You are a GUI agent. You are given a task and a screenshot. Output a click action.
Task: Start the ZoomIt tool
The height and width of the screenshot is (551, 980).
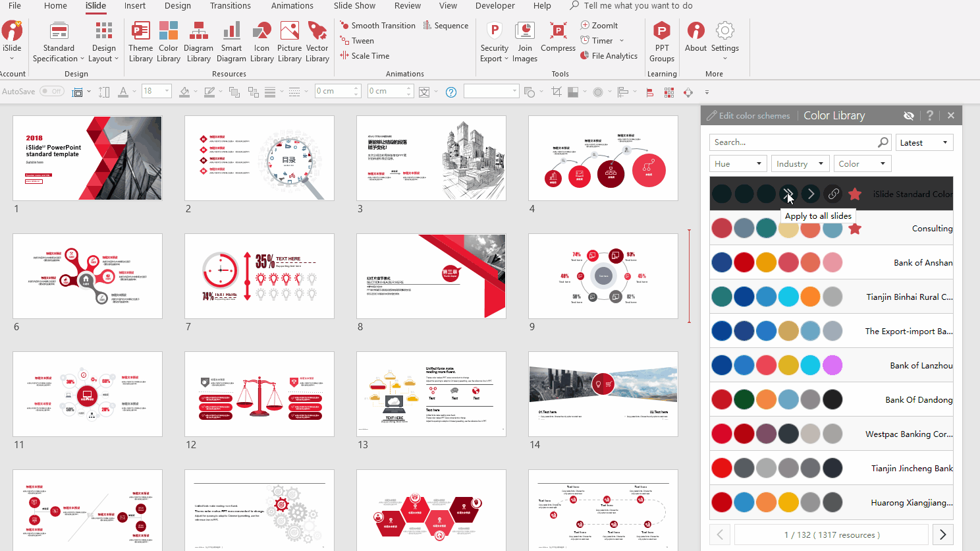click(x=599, y=25)
